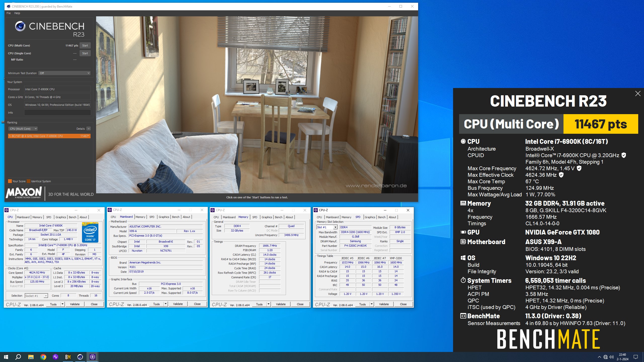This screenshot has height=362, width=644.
Task: Click title bar icon of the CPU-Z window showing the CPU tab
Action: pos(7,210)
